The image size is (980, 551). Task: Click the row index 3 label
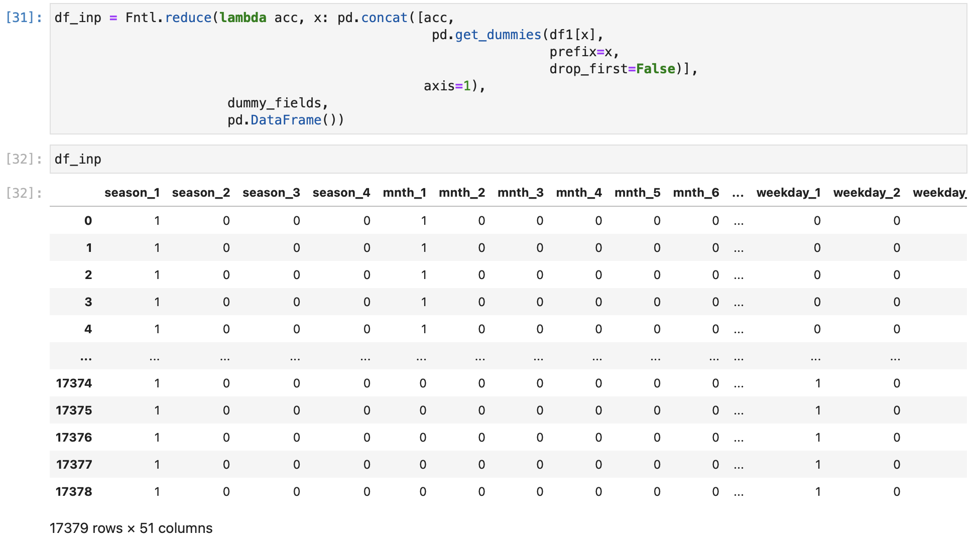click(88, 302)
